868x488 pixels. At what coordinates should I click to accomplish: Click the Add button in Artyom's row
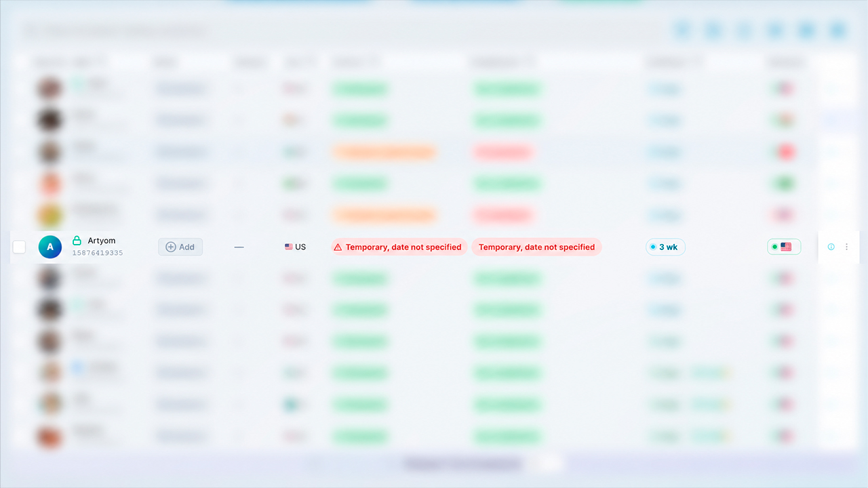coord(180,247)
